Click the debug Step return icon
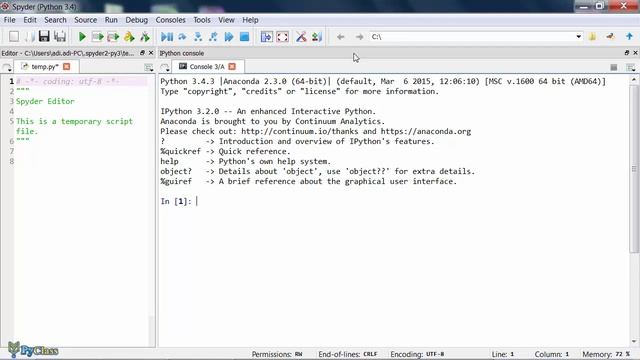The image size is (640, 360). tap(213, 37)
